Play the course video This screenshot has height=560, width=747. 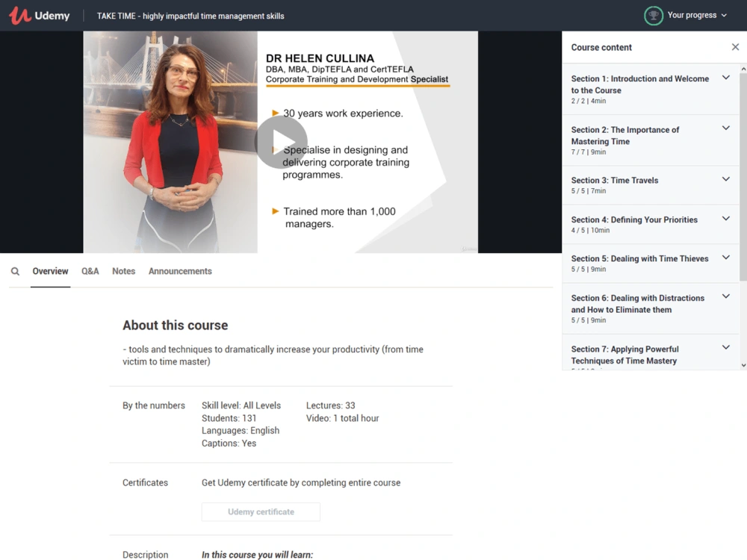281,142
